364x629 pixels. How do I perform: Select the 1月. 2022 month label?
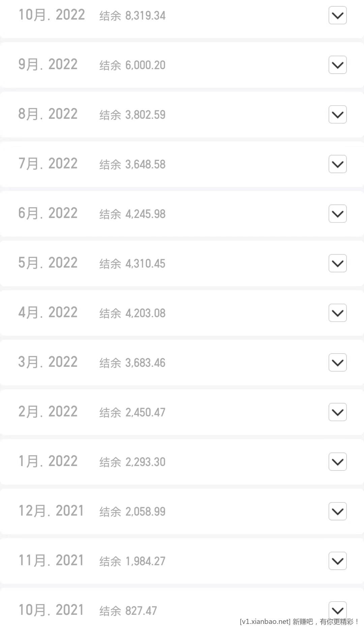pyautogui.click(x=48, y=461)
